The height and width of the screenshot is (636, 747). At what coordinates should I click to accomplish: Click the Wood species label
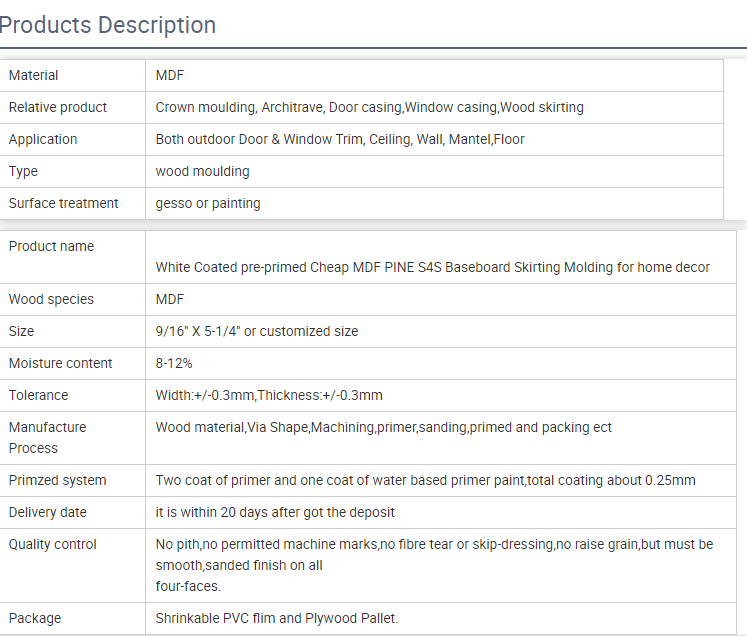coord(51,299)
